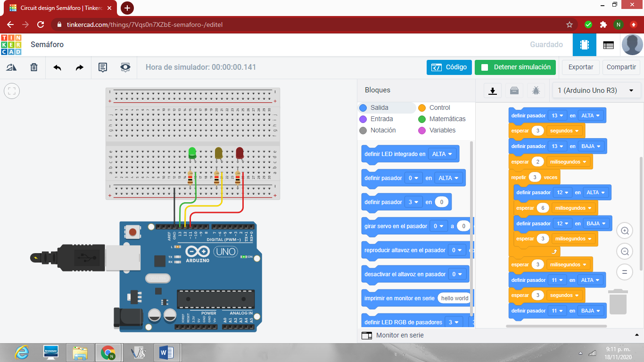Click the zoom-to-fit icon above the breadboard

(x=12, y=91)
